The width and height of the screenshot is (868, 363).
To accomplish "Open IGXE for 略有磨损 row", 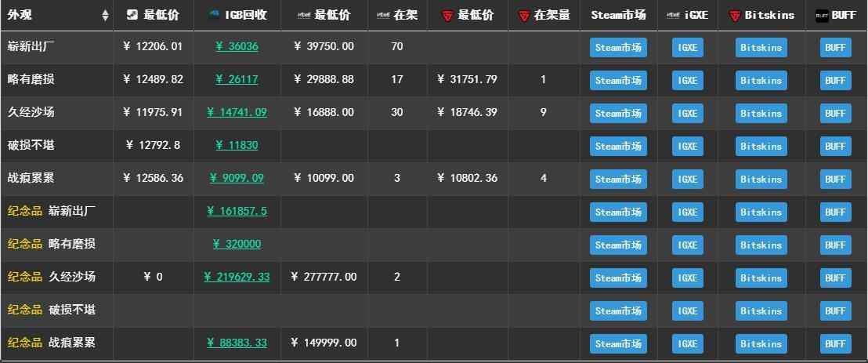I will [688, 80].
